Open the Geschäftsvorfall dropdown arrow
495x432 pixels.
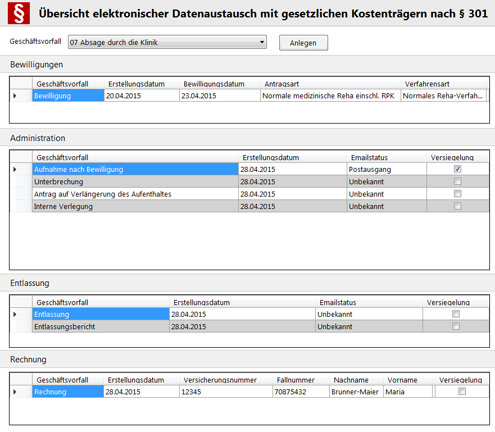(262, 42)
